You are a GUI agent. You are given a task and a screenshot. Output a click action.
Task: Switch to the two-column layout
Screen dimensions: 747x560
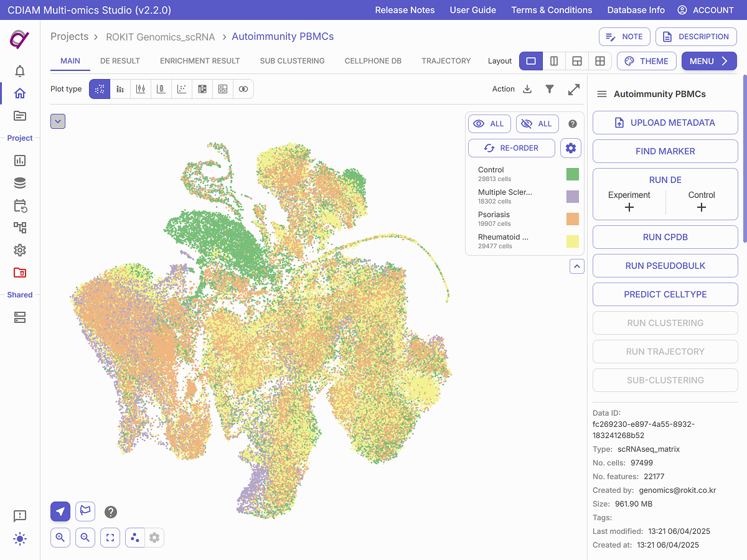click(554, 61)
